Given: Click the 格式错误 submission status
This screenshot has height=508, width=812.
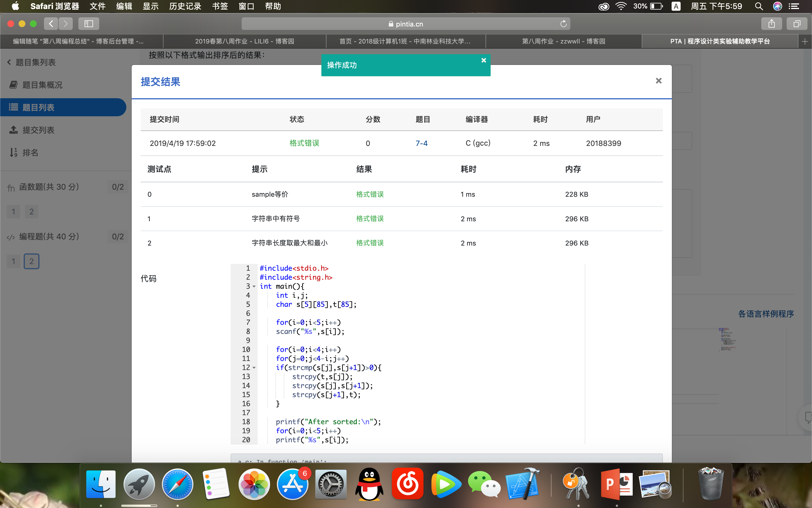Looking at the screenshot, I should [x=304, y=143].
